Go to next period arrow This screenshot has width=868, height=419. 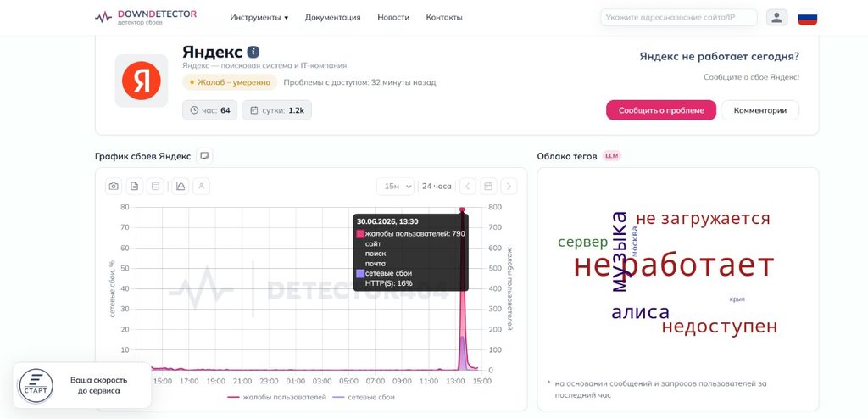point(509,187)
